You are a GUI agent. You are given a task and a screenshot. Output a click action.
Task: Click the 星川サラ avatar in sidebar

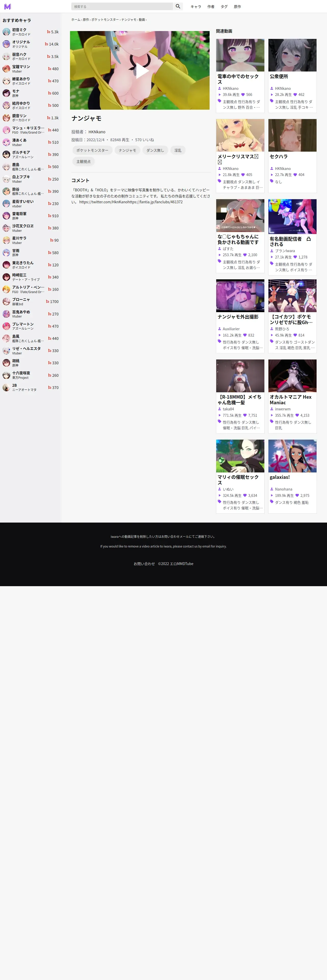point(6,240)
